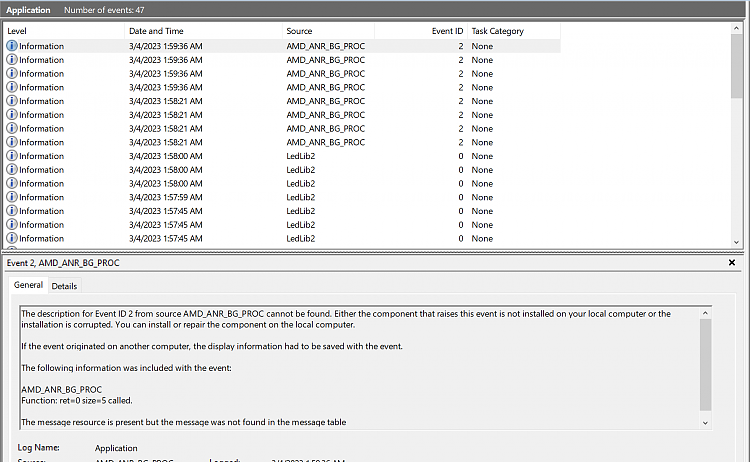
Task: Click the description box scrollbar thumb
Action: point(705,365)
